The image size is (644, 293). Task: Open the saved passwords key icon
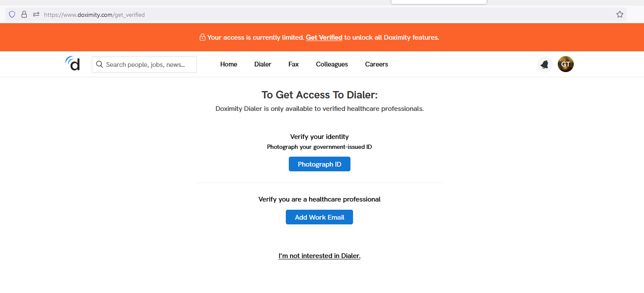point(36,14)
